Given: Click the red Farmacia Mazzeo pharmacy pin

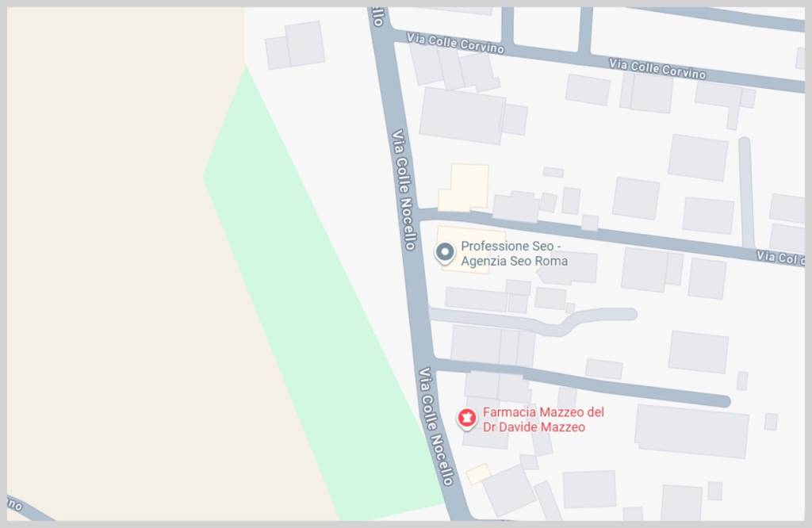Looking at the screenshot, I should 466,419.
